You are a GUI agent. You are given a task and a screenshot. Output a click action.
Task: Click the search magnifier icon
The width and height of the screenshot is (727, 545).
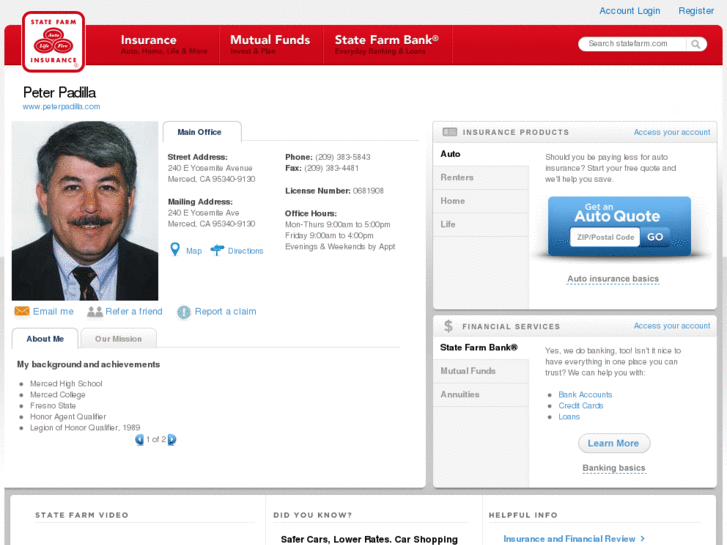(x=695, y=44)
